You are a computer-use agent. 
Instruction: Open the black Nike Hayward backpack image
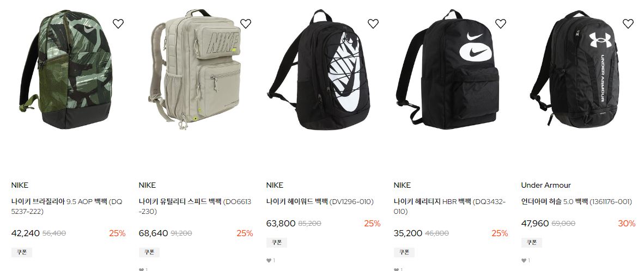click(319, 70)
